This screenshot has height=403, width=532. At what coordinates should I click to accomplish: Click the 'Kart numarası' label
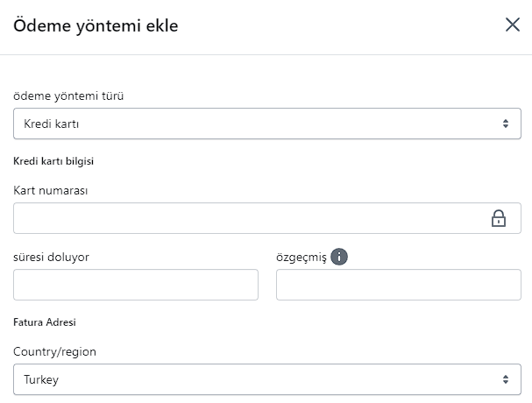pyautogui.click(x=51, y=190)
